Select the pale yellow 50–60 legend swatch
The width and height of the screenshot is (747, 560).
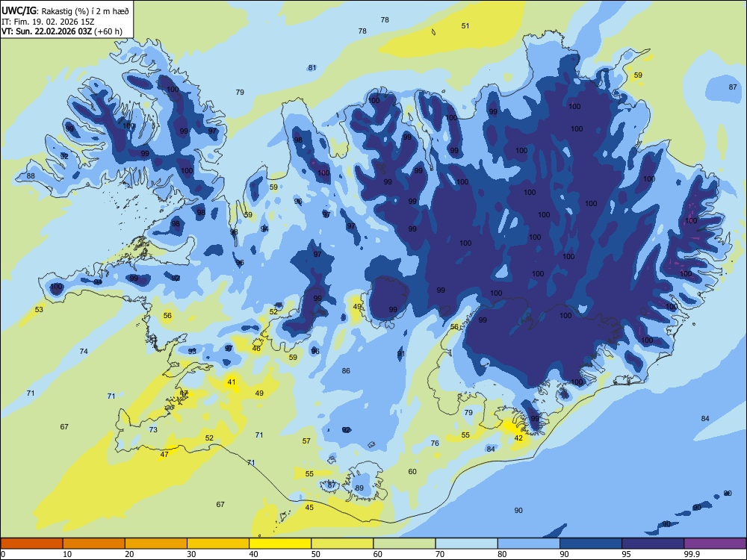pos(342,544)
